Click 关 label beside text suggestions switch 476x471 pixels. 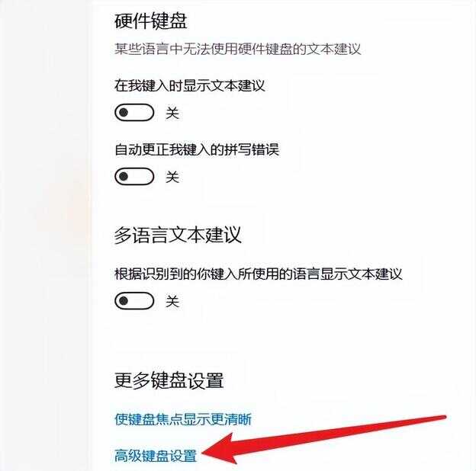(x=172, y=113)
